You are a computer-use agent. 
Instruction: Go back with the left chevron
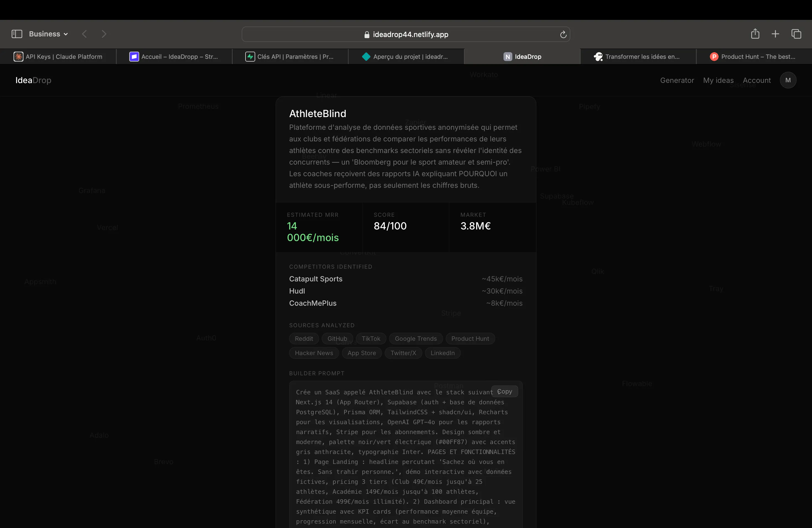pyautogui.click(x=85, y=34)
